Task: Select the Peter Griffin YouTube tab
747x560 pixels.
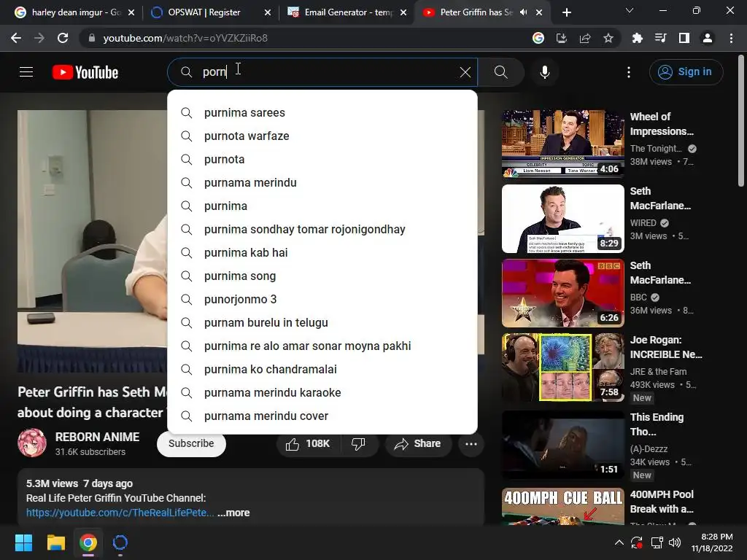Action: click(469, 12)
